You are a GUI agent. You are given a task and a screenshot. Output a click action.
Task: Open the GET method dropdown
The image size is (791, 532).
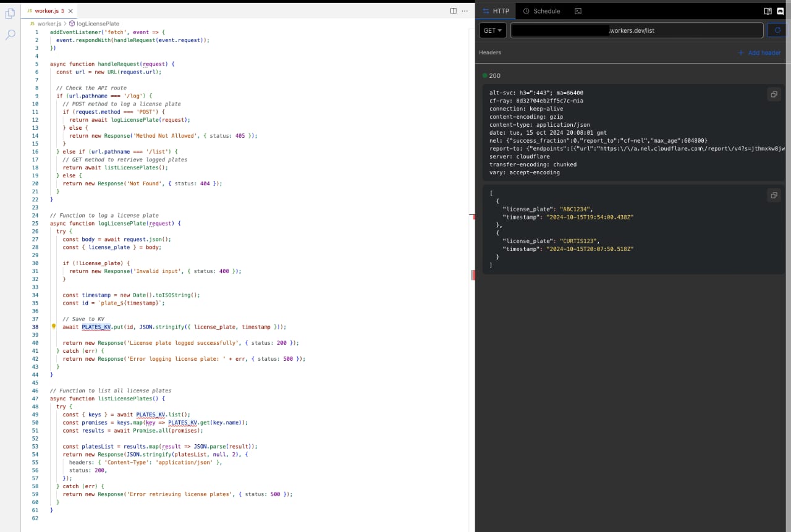click(x=493, y=30)
